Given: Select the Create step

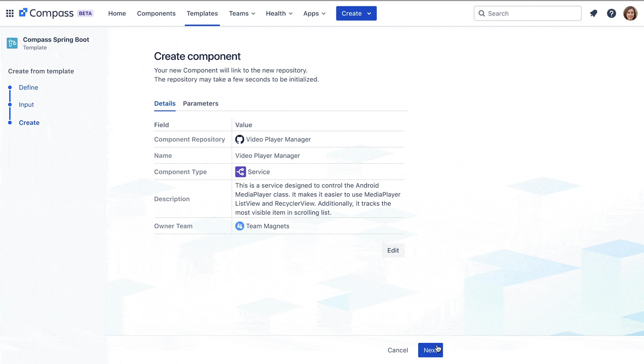Looking at the screenshot, I should point(29,123).
